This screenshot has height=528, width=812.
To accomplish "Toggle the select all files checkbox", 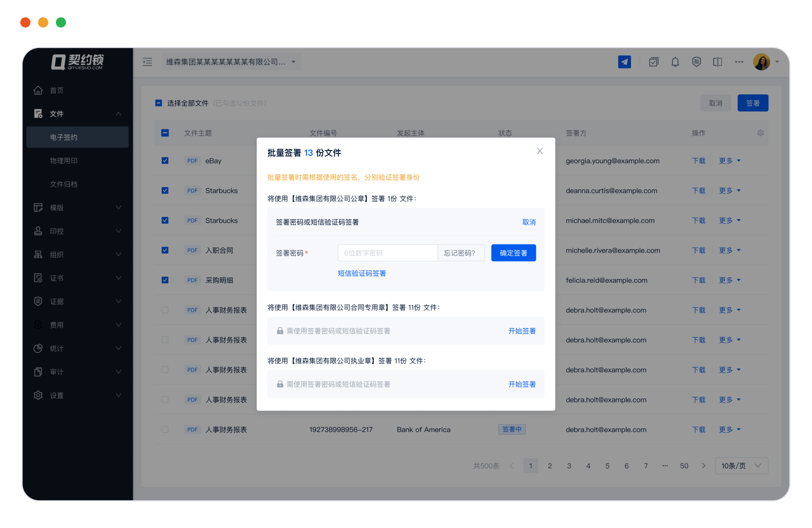I will pos(159,103).
